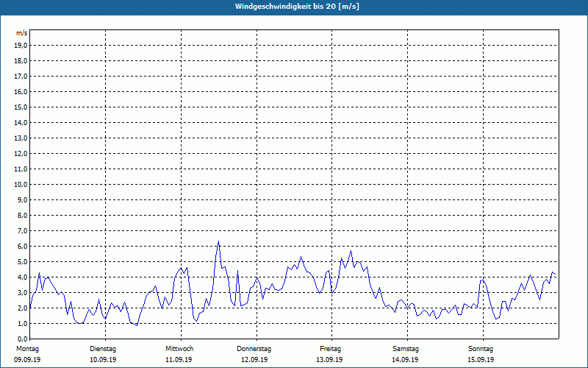Screen dimensions: 588x368
Task: Click the 'Mittwoch' day label
Action: tap(179, 349)
